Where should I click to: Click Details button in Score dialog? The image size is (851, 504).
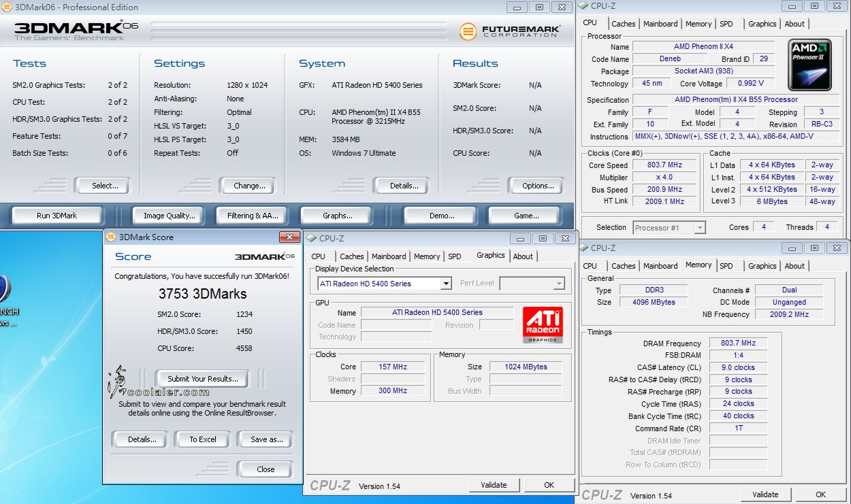click(x=142, y=439)
